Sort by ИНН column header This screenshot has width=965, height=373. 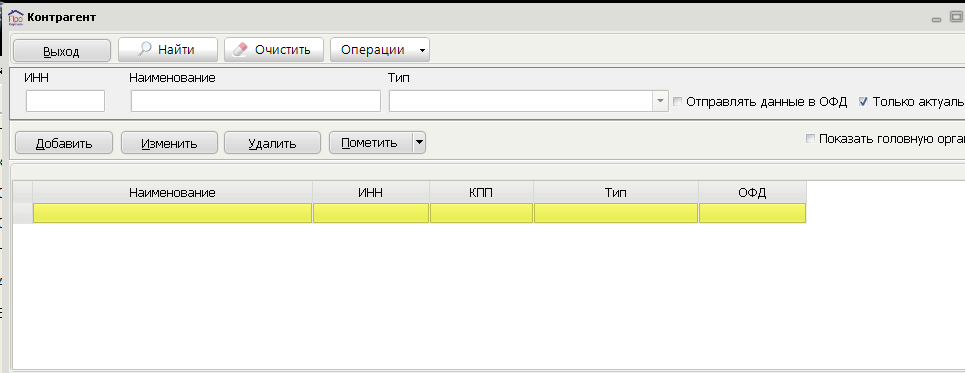[370, 193]
